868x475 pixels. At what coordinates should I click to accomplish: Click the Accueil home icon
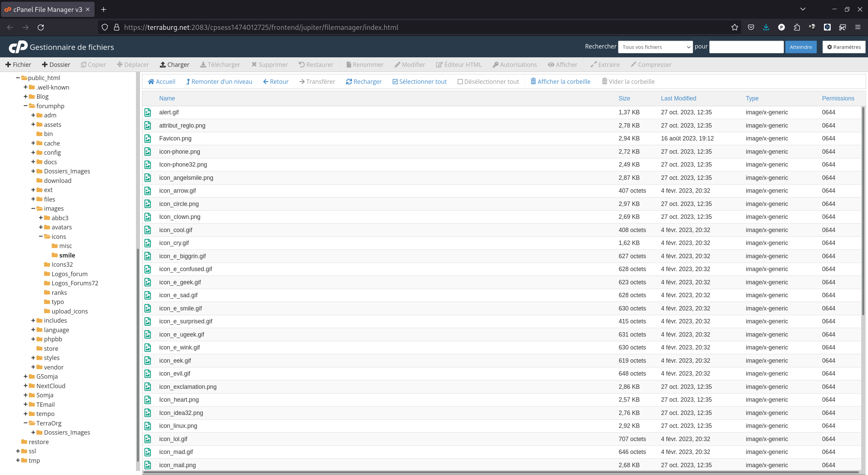[x=151, y=81]
